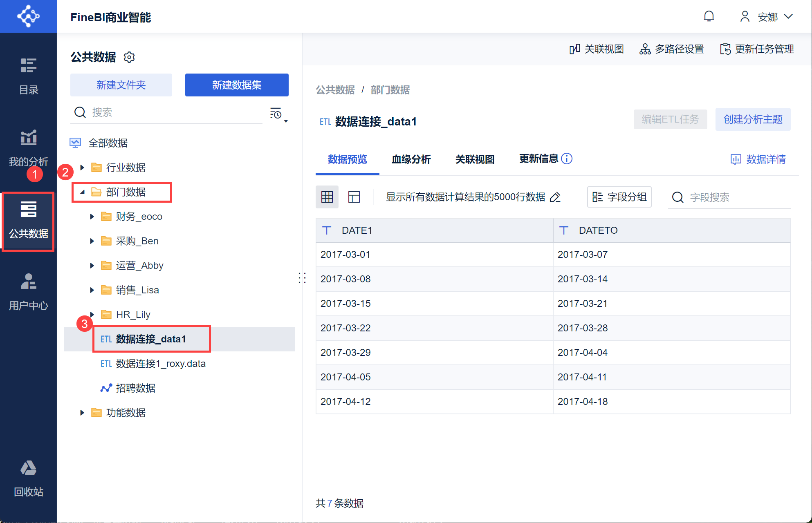Switch to the 血缘分析 tab

(x=411, y=159)
